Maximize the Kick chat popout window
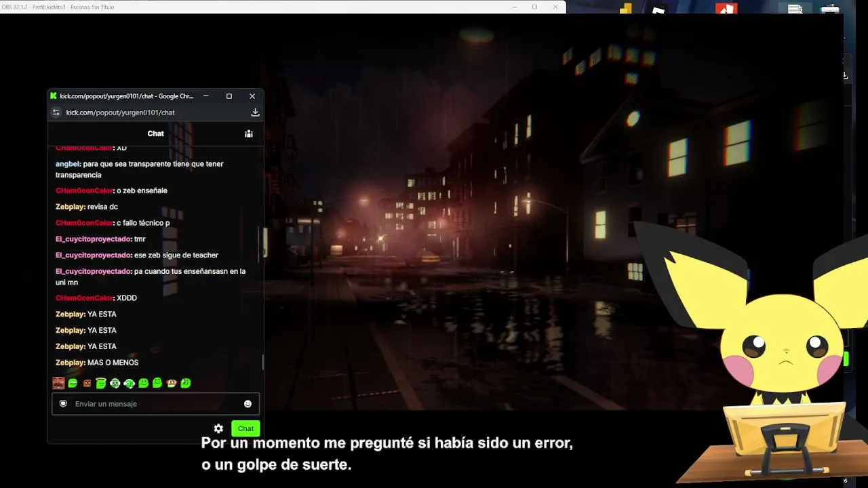Image resolution: width=868 pixels, height=488 pixels. point(229,96)
